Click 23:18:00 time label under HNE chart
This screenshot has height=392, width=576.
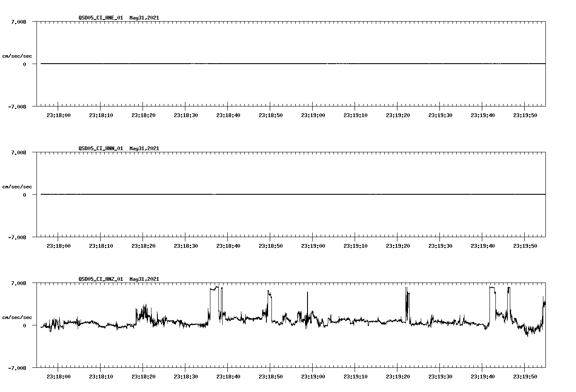(x=59, y=115)
